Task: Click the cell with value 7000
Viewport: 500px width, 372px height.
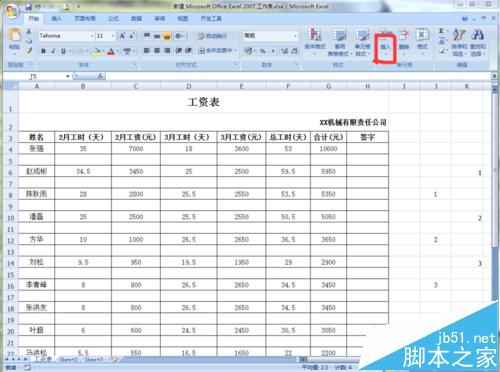Action: coord(136,149)
